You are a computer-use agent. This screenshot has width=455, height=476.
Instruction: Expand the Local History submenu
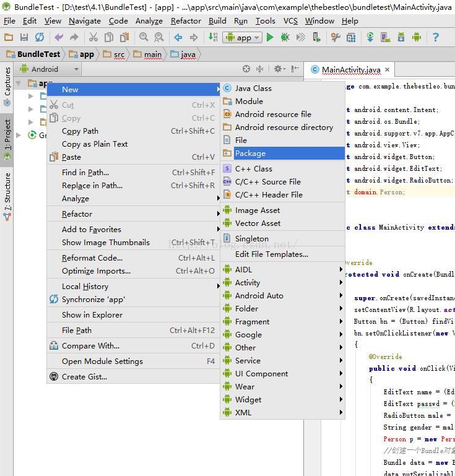tap(134, 286)
